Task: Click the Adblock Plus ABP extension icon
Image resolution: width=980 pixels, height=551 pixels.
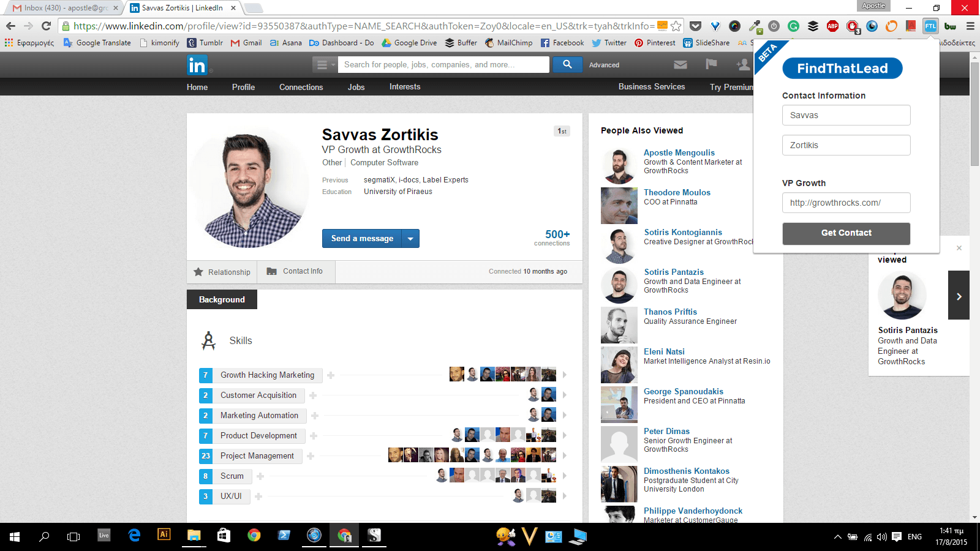Action: point(832,26)
